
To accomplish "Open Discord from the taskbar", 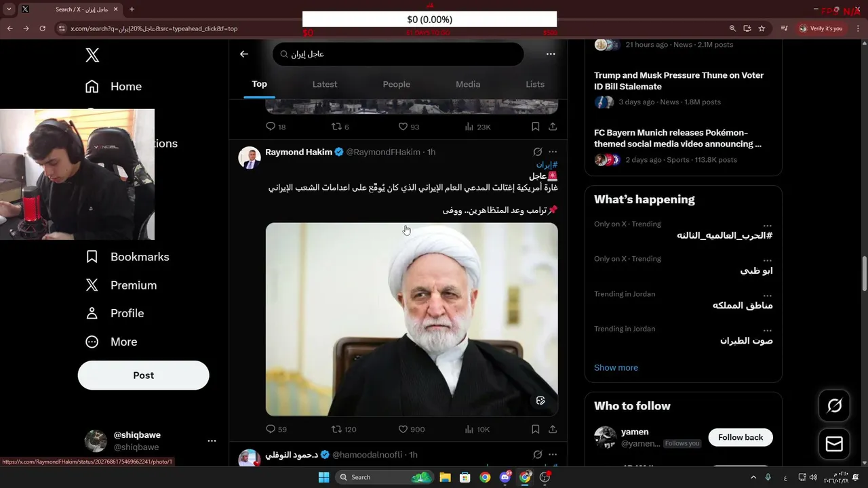I will (x=505, y=477).
